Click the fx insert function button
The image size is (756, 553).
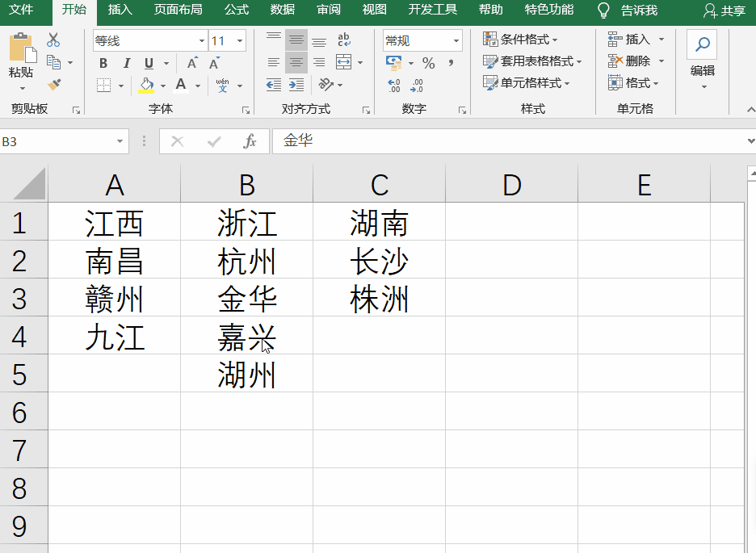point(250,141)
